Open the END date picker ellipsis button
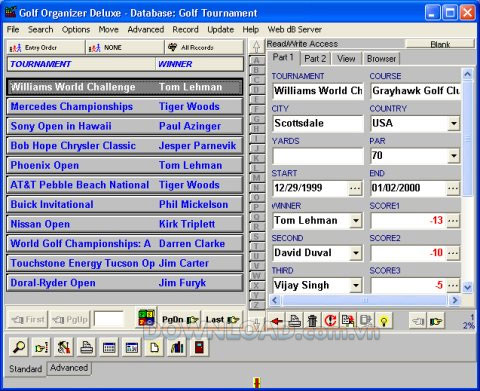Screen dimensions: 480x391 coord(453,189)
